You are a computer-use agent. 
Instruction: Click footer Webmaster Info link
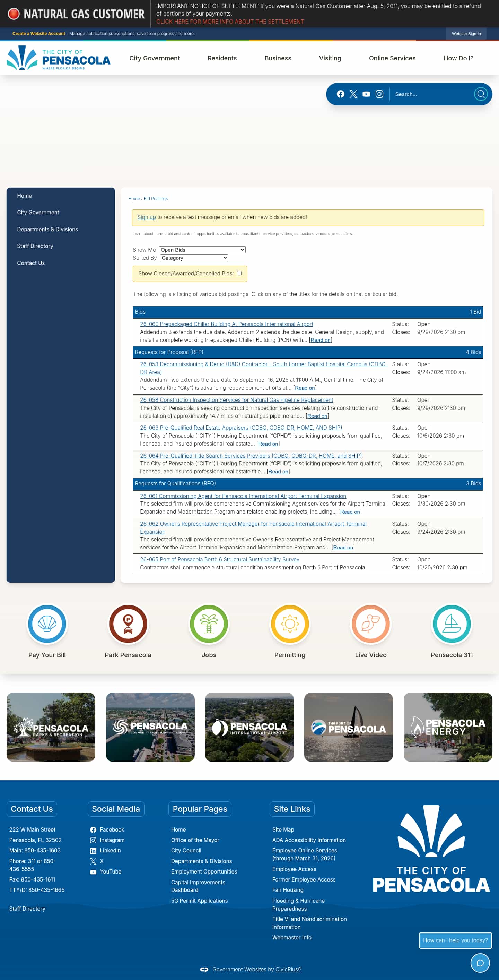(x=292, y=938)
